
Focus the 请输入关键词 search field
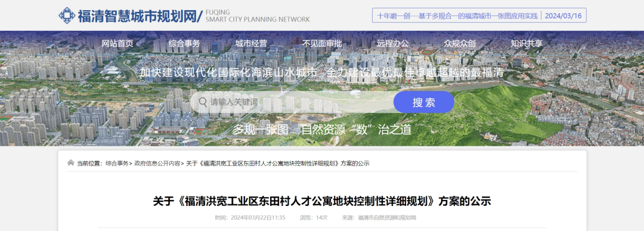pos(292,102)
